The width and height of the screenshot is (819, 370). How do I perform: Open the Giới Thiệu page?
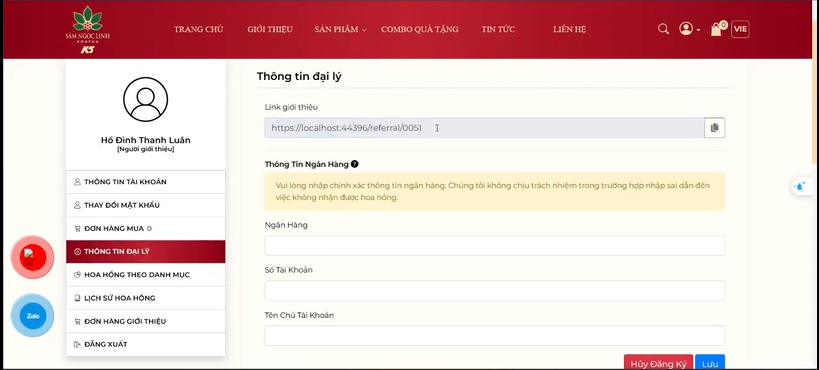pos(270,29)
